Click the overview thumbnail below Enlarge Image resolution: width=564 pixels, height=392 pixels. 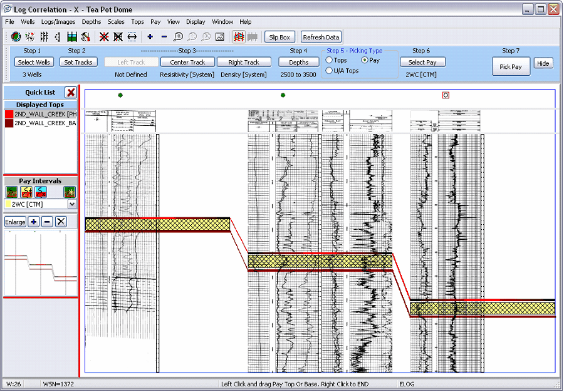point(40,263)
